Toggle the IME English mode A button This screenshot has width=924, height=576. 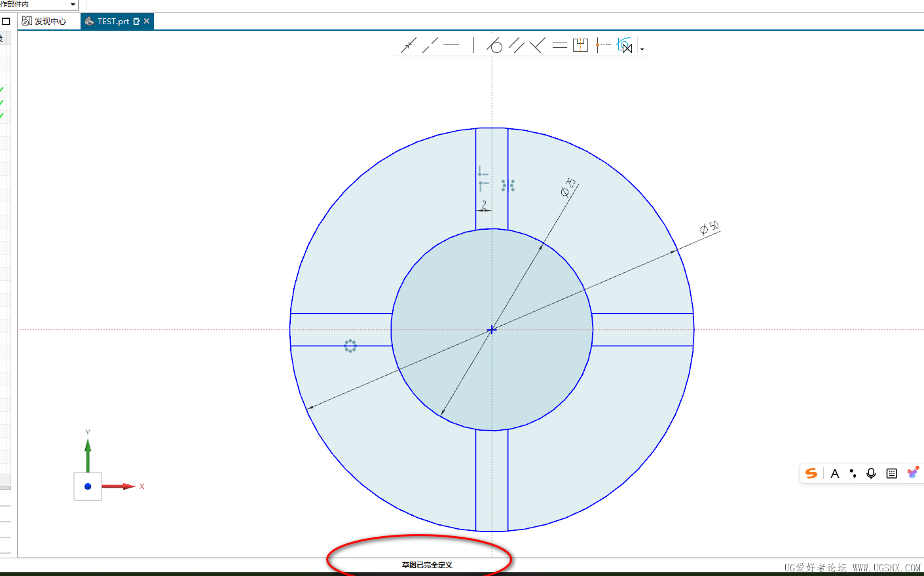pos(835,473)
